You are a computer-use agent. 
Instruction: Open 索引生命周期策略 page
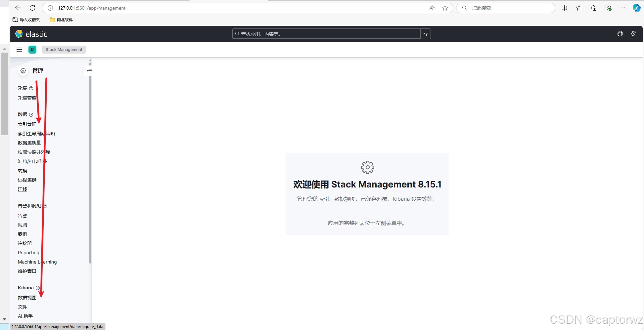(x=36, y=134)
